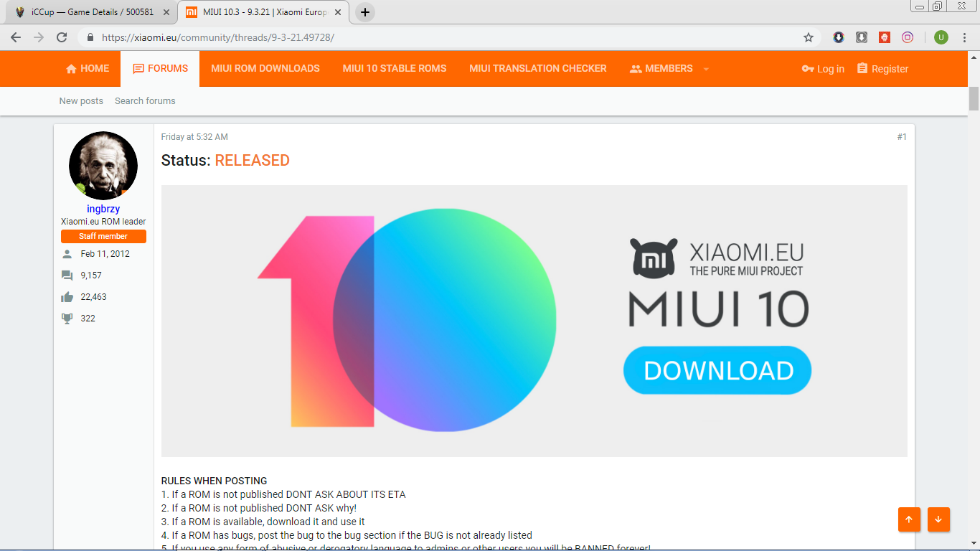The height and width of the screenshot is (551, 980).
Task: Click the site padlock security icon
Action: tap(91, 37)
